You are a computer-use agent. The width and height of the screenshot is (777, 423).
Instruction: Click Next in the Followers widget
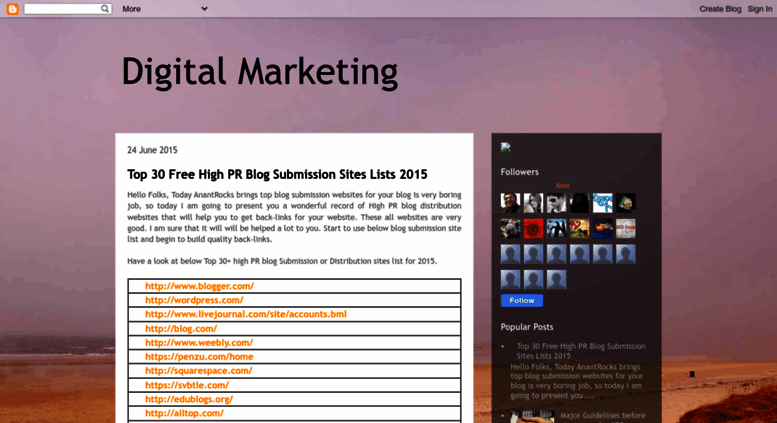562,185
